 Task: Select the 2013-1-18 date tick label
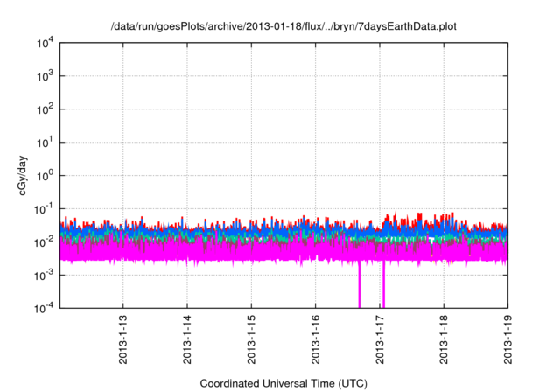click(x=444, y=339)
